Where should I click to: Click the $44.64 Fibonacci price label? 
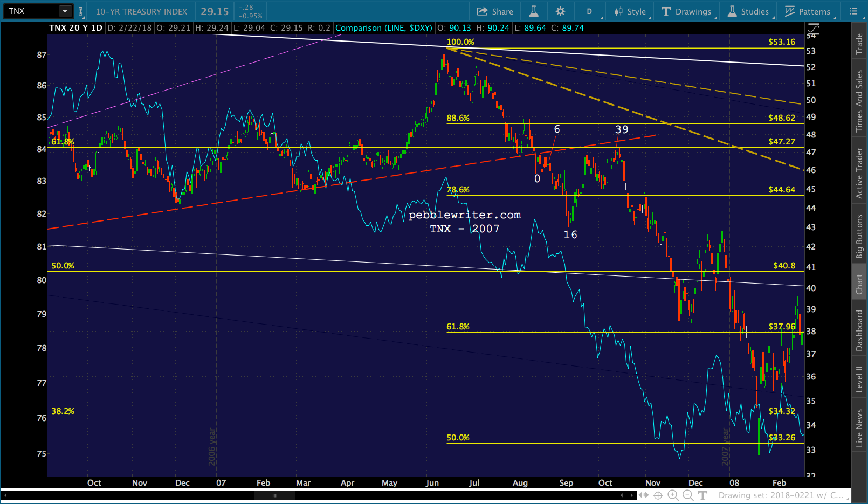tap(782, 190)
